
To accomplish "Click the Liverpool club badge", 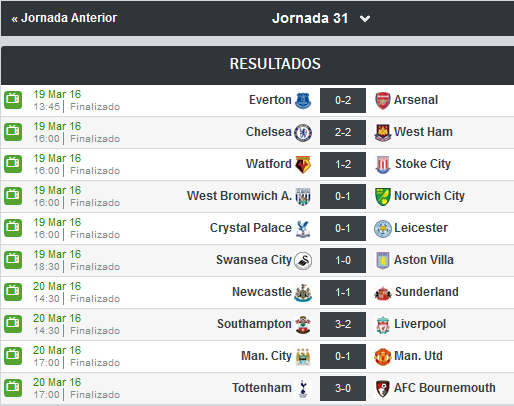I will click(x=383, y=325).
